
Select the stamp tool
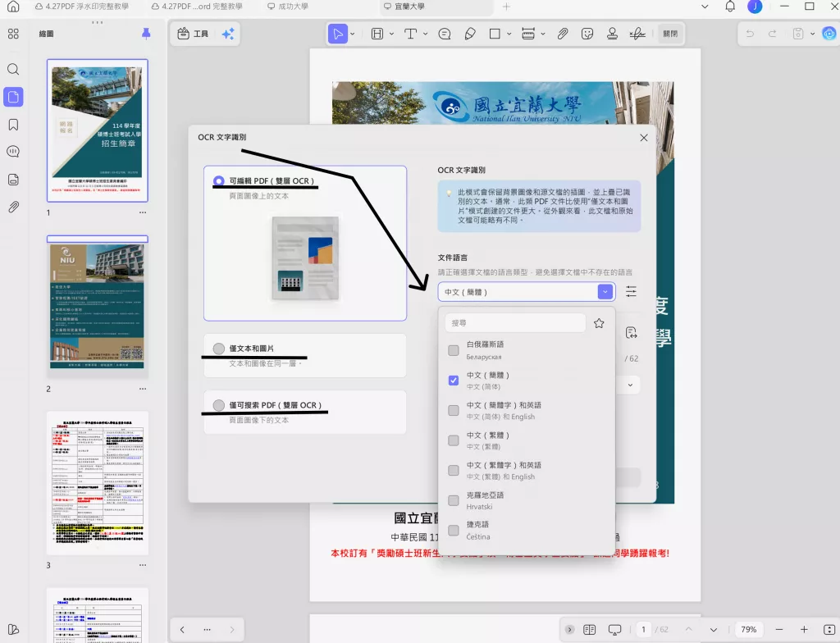612,34
